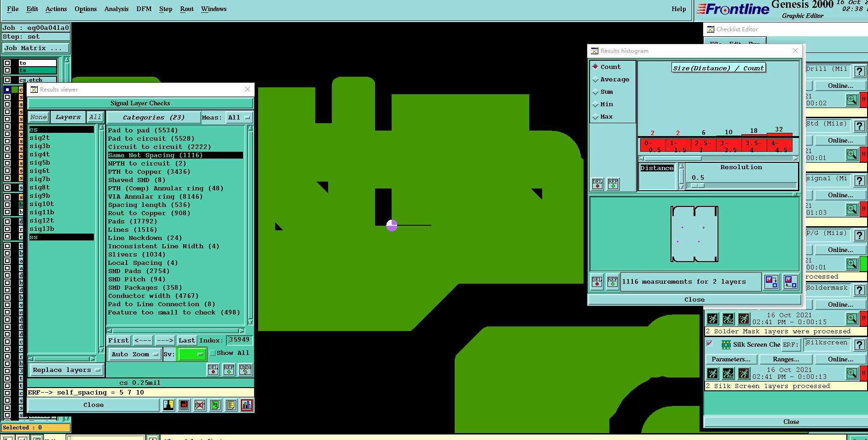Image resolution: width=868 pixels, height=440 pixels.
Task: Open the Meas: All dropdown
Action: pyautogui.click(x=239, y=118)
